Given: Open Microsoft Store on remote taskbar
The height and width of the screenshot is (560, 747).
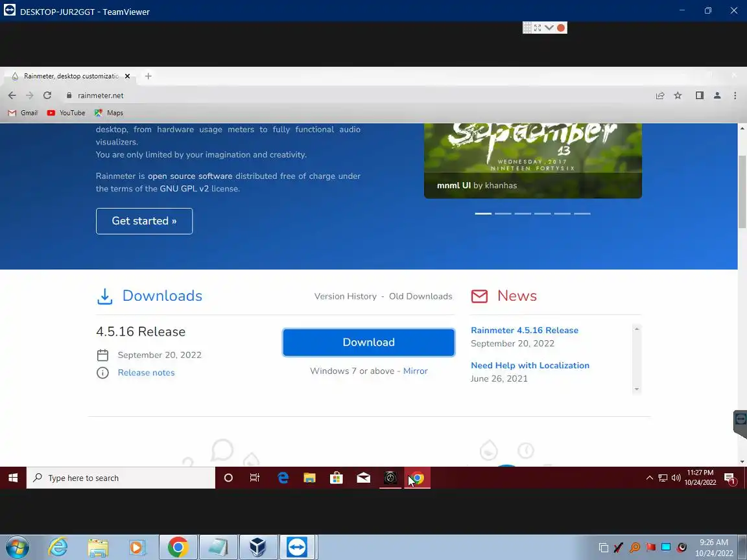Looking at the screenshot, I should coord(337,478).
